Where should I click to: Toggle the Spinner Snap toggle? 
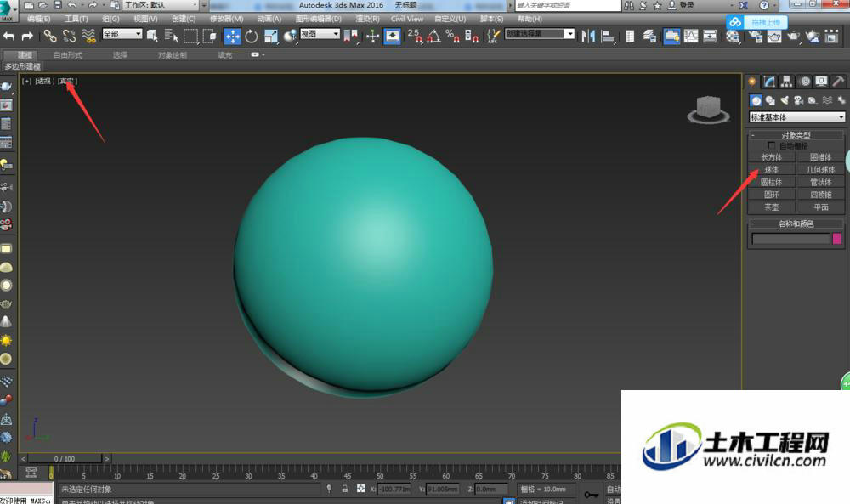(x=471, y=37)
